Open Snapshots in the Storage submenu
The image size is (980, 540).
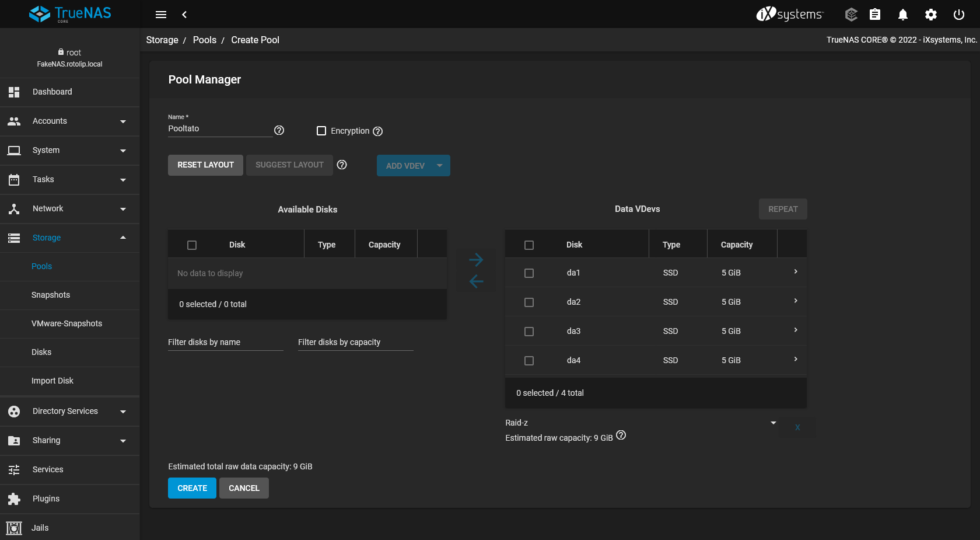pyautogui.click(x=51, y=295)
